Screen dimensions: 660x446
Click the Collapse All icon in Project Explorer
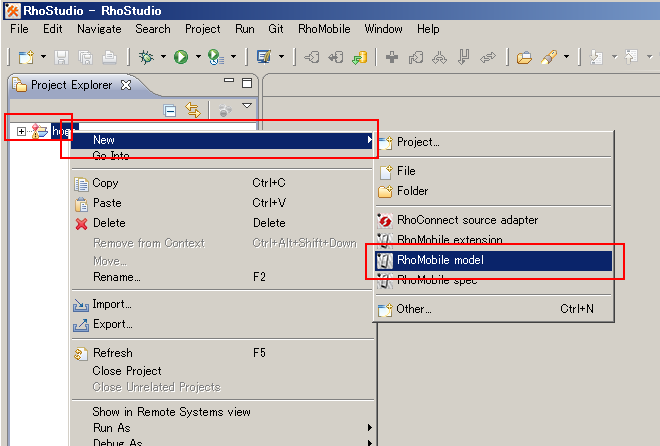coord(170,111)
